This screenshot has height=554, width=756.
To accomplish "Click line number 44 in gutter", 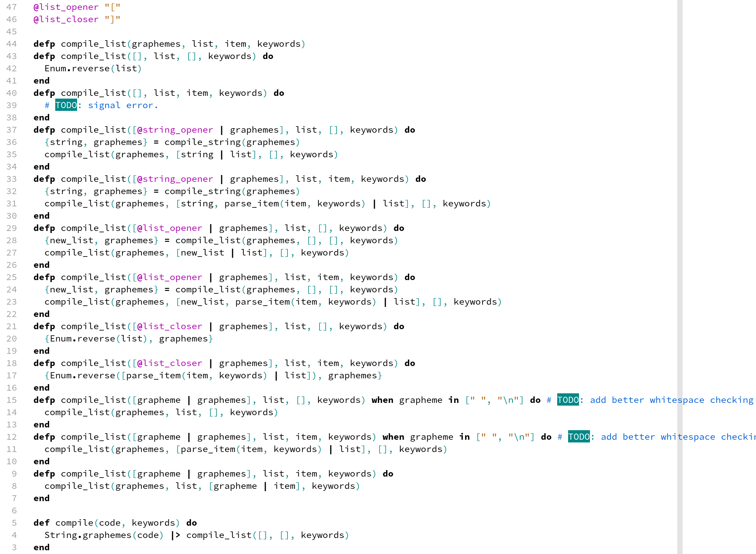I will (12, 44).
